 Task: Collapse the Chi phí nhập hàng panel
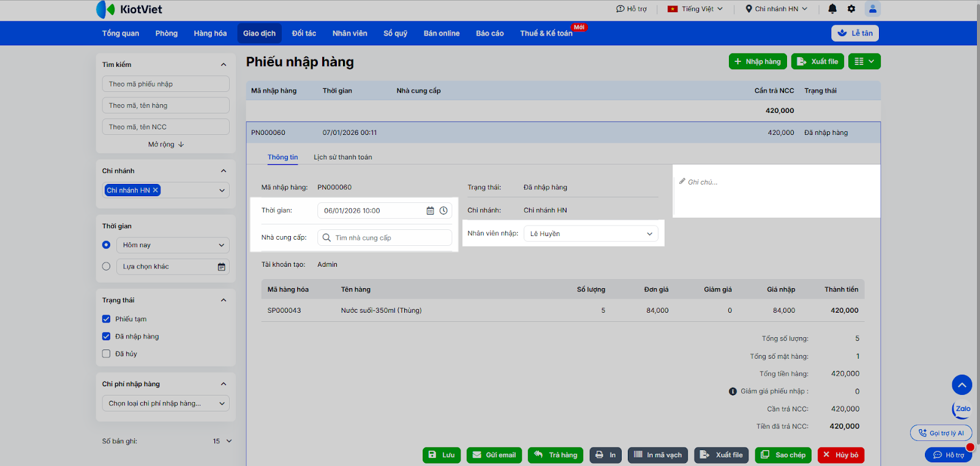pyautogui.click(x=224, y=384)
